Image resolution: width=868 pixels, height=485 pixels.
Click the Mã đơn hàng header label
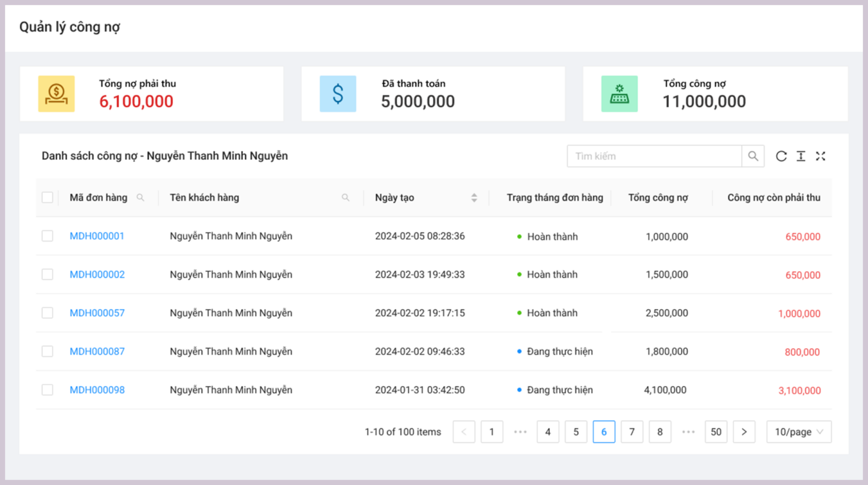click(99, 198)
